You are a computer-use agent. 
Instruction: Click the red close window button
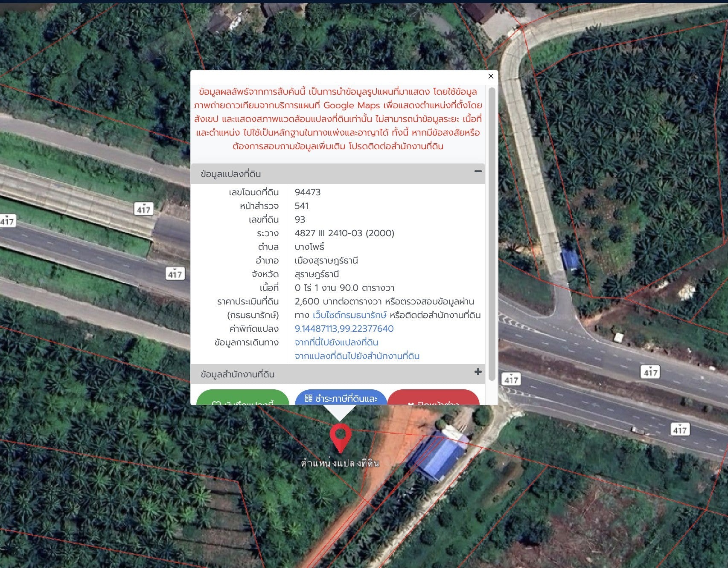[433, 399]
